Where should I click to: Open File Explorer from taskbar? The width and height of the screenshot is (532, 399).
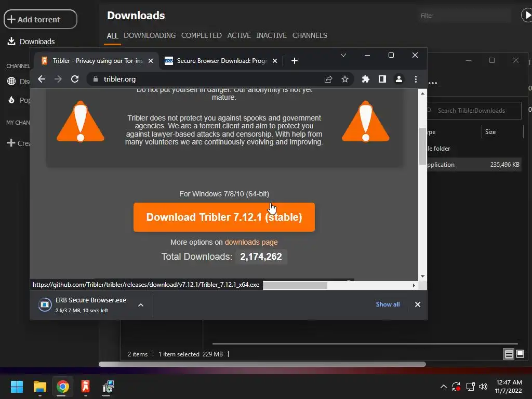point(39,387)
